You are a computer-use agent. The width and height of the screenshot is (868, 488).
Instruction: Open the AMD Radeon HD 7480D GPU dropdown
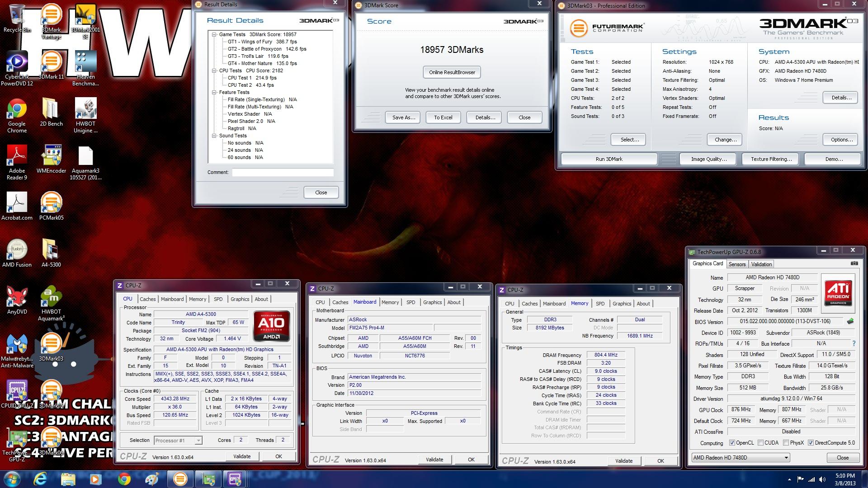[x=741, y=458]
